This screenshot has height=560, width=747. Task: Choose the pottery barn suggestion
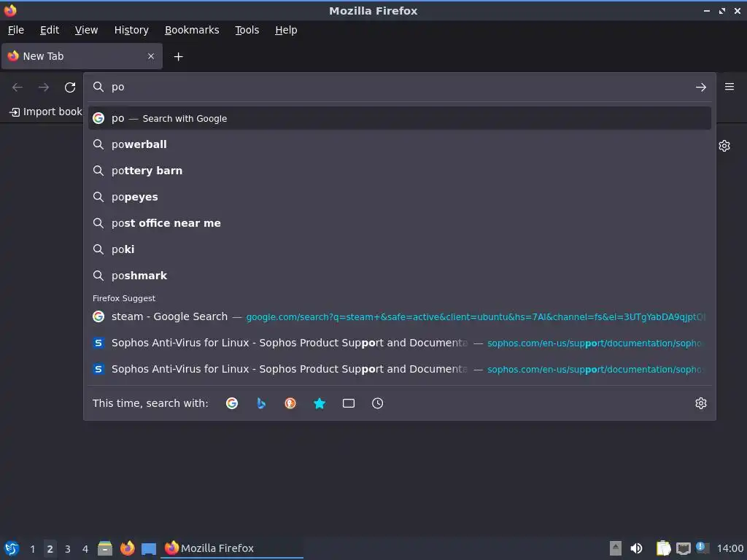pyautogui.click(x=400, y=171)
